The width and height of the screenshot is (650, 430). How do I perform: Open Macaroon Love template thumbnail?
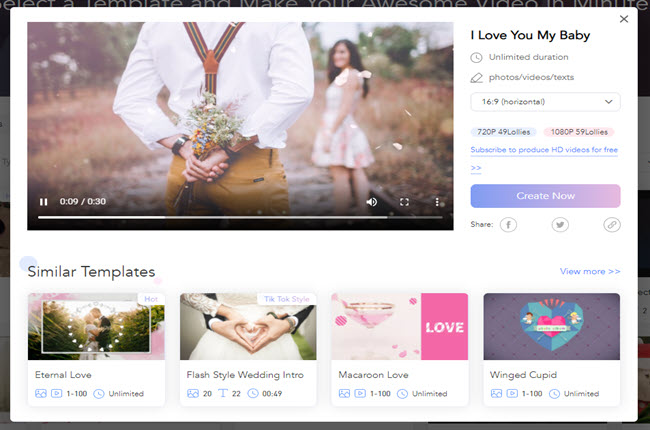(x=400, y=326)
